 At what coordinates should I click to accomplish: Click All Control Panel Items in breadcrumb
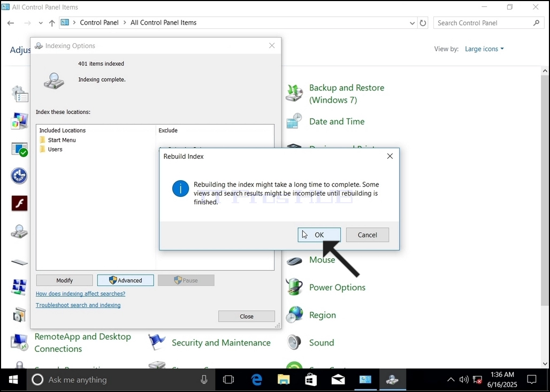164,22
